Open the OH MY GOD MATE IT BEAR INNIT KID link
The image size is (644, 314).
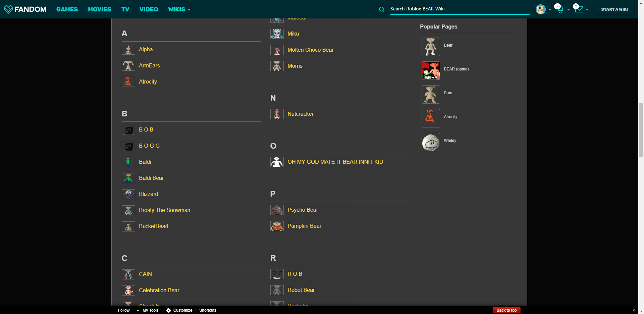tap(335, 162)
